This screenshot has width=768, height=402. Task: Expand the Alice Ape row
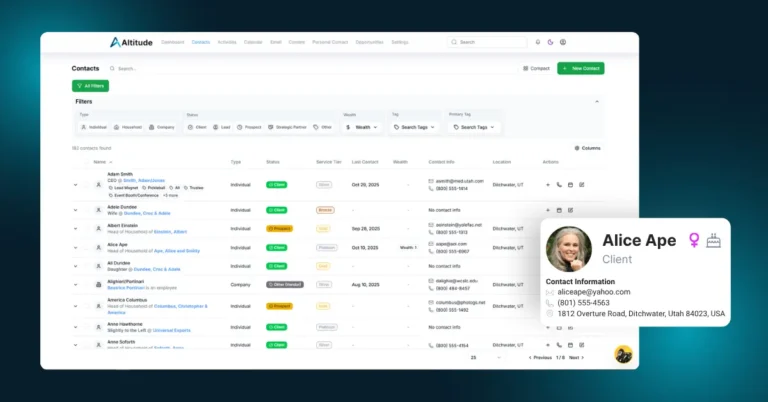pyautogui.click(x=75, y=248)
